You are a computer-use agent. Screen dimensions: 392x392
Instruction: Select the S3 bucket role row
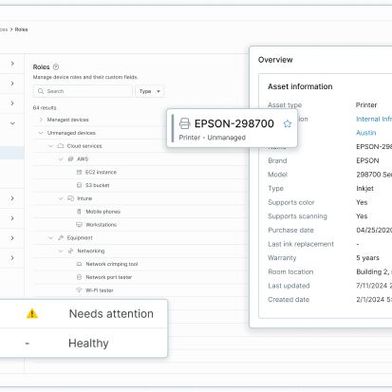pyautogui.click(x=140, y=185)
